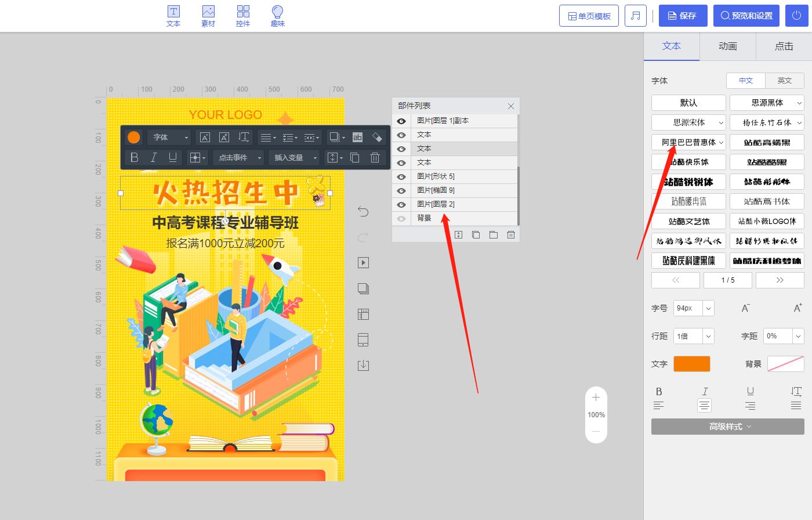812x520 pixels.
Task: Toggle vertical text direction in floating toolbar
Action: (244, 138)
